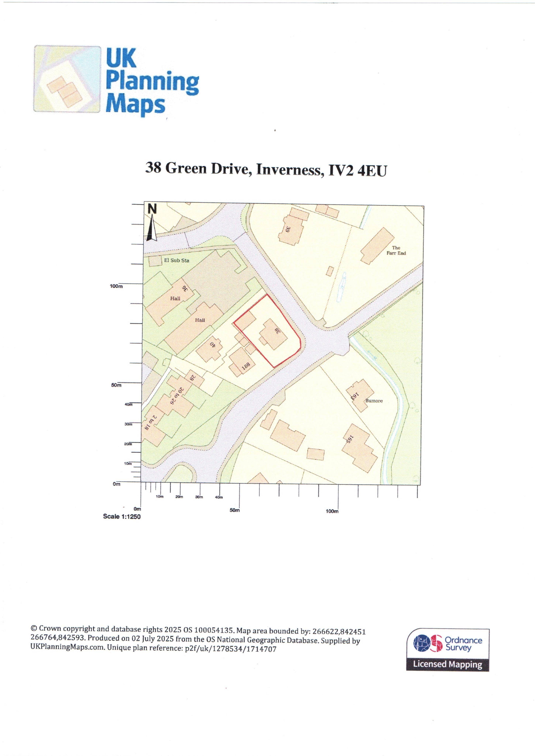Click the building labeled 38 in red boundary
Screen dimensions: 535x756
coord(273,334)
